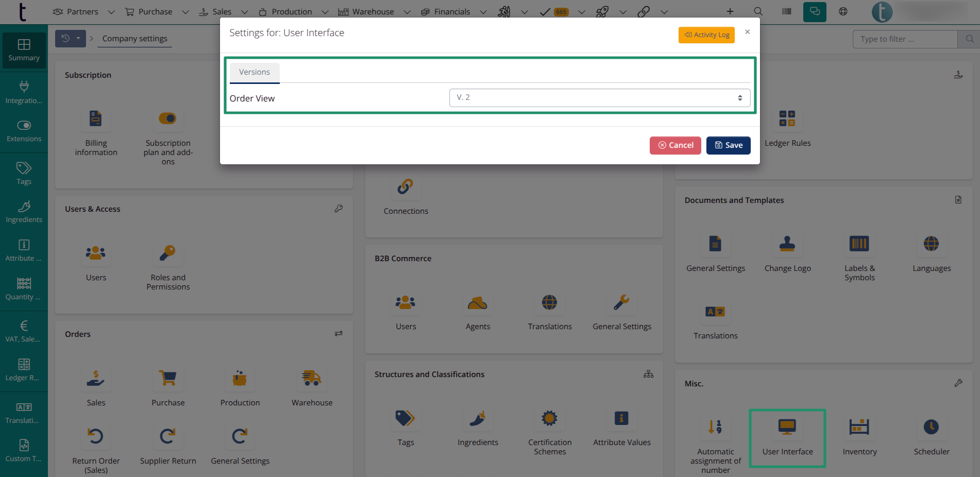Select the Versions tab
Image resolution: width=980 pixels, height=477 pixels.
click(x=255, y=73)
